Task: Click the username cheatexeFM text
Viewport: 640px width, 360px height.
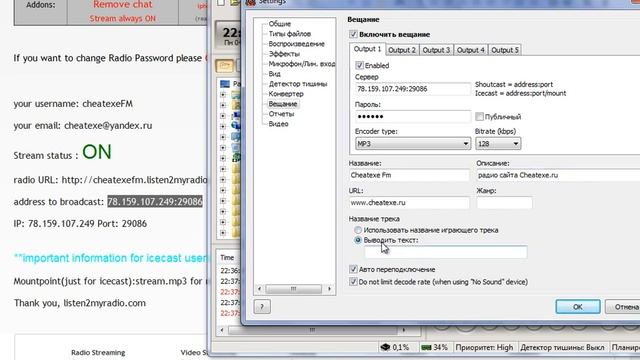Action: [x=107, y=104]
